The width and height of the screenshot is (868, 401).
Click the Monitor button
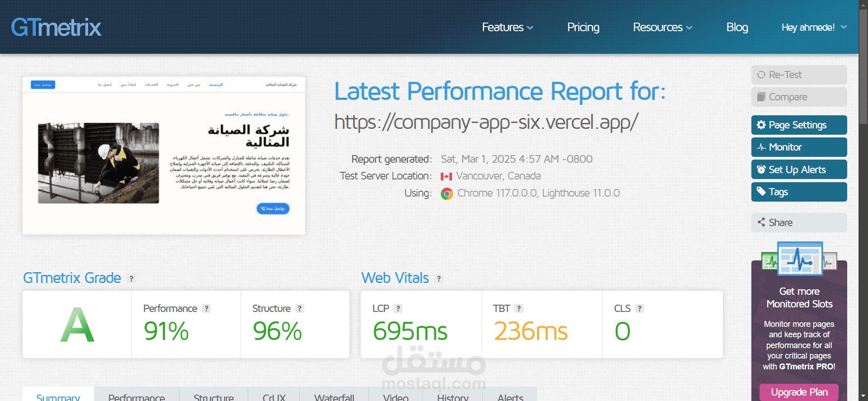tap(799, 147)
